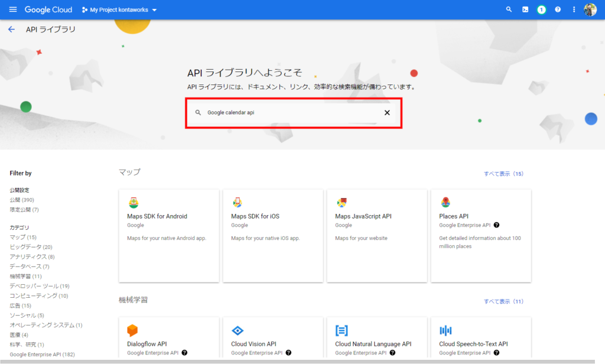Open the Cloud Natural Language API title
605x364 pixels.
click(373, 344)
